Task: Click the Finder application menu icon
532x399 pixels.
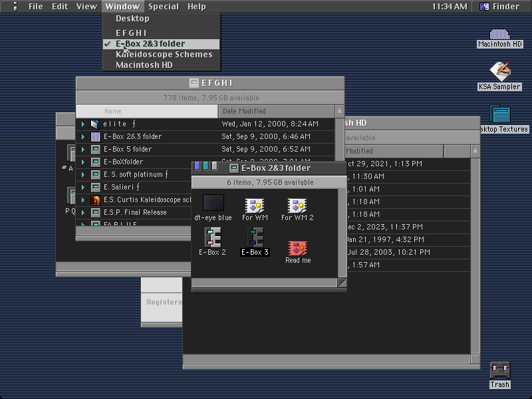Action: 484,6
